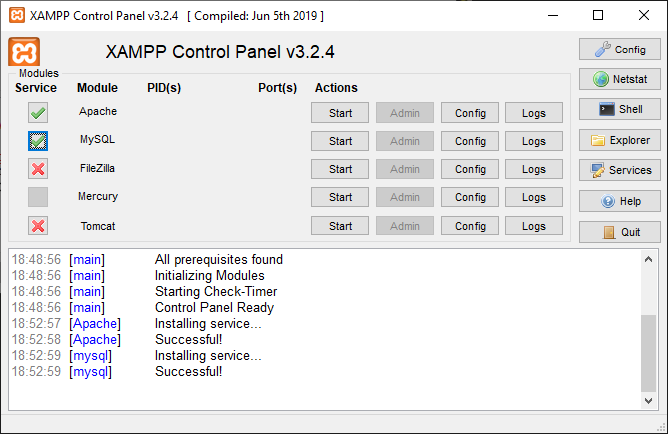Image resolution: width=668 pixels, height=434 pixels.
Task: Click the XAMPP logo in the title bar
Action: click(x=17, y=16)
